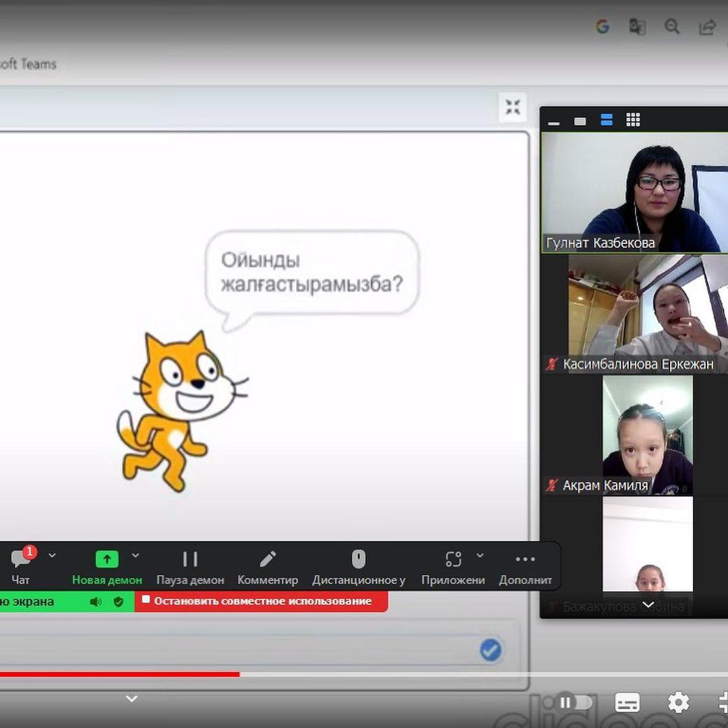Show more participants via down chevron
The image size is (728, 728).
[648, 605]
